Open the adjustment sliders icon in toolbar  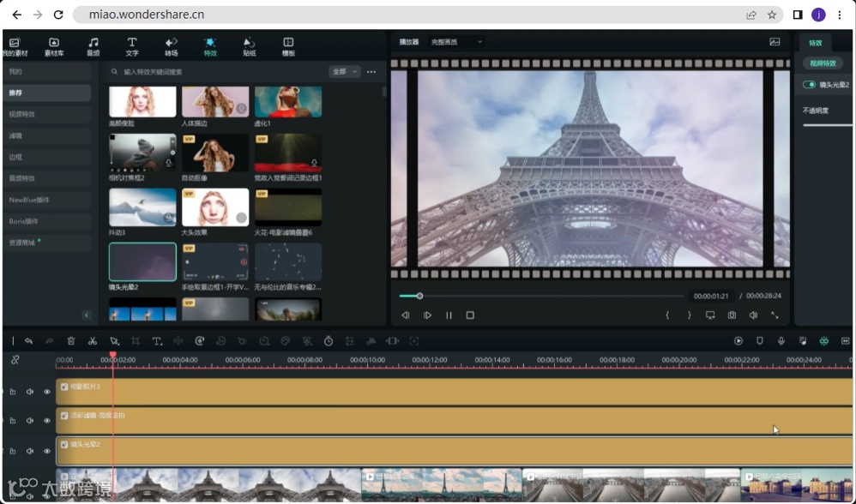point(349,341)
